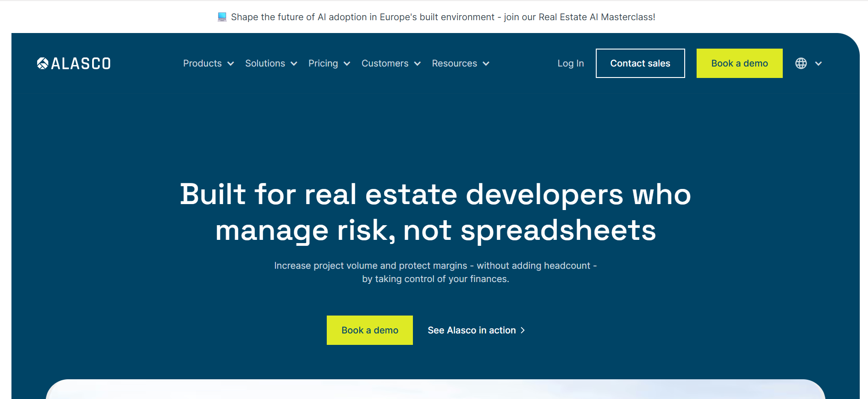Click the Log In link
Image resolution: width=868 pixels, height=399 pixels.
pos(571,63)
